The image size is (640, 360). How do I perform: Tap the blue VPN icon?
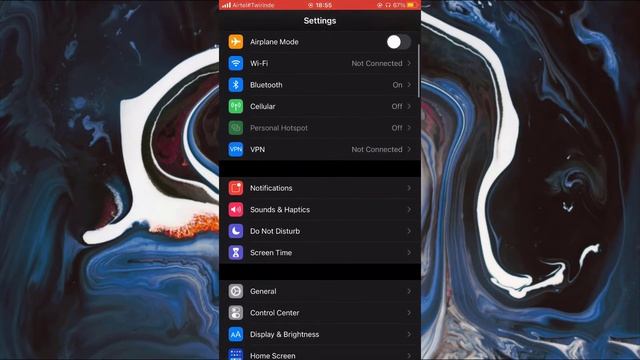tap(236, 149)
